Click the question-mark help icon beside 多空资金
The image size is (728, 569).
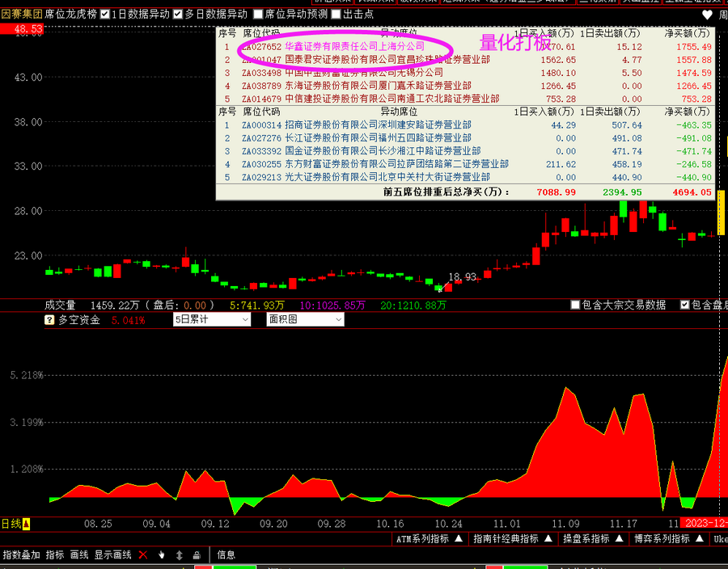(49, 320)
